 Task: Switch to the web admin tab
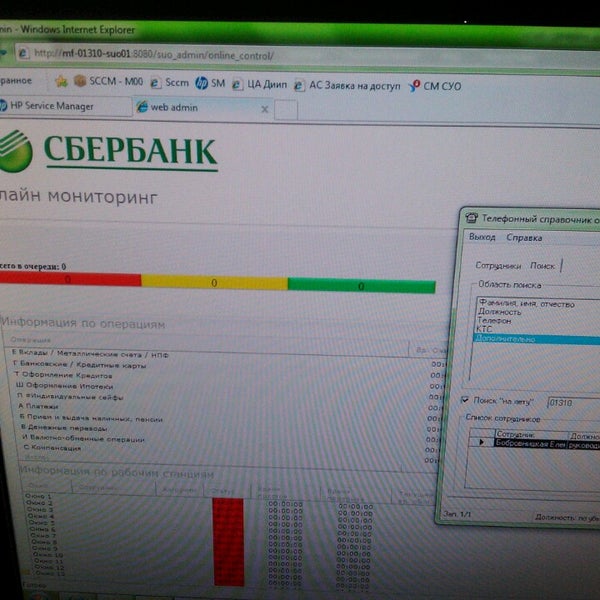[x=202, y=108]
